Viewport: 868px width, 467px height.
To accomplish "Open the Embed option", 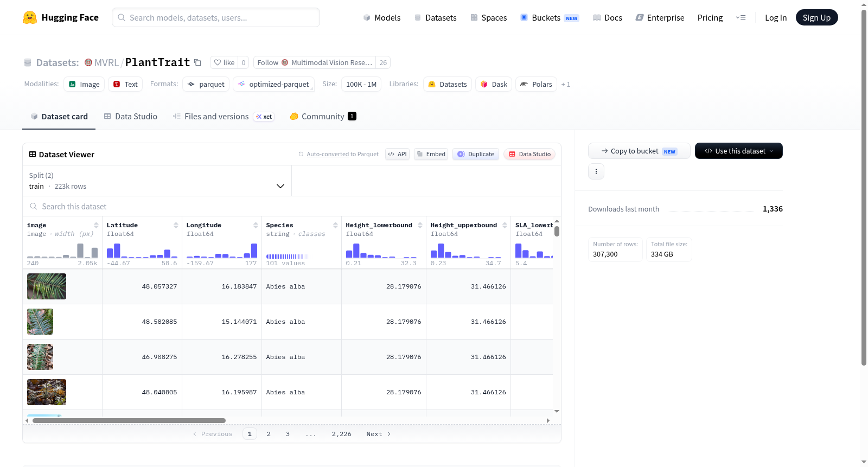I will pyautogui.click(x=431, y=154).
